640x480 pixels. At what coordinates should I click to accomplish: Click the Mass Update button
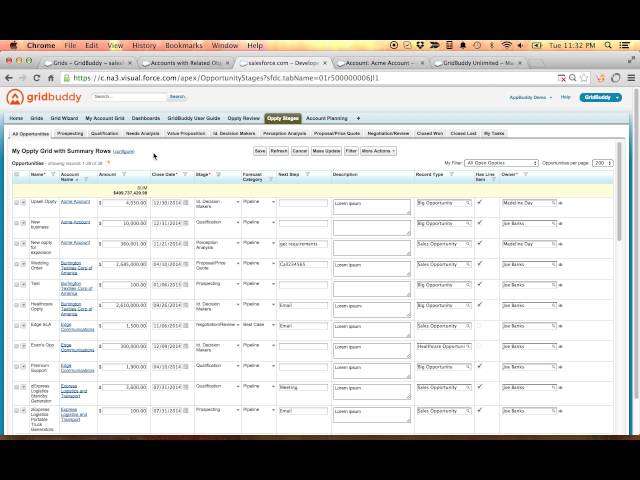point(326,151)
